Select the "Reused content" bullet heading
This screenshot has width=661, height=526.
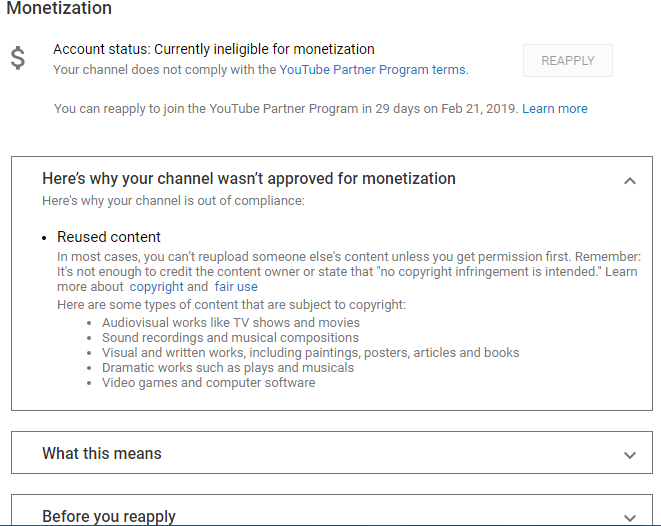(109, 237)
